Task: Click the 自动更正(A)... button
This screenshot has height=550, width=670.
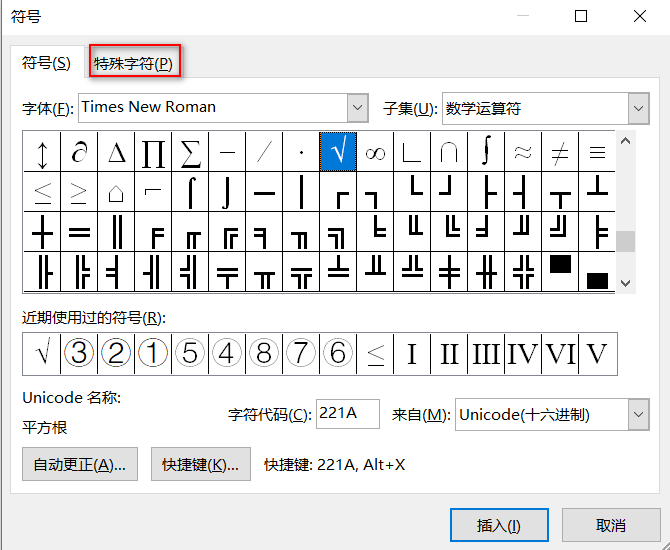Action: 80,464
